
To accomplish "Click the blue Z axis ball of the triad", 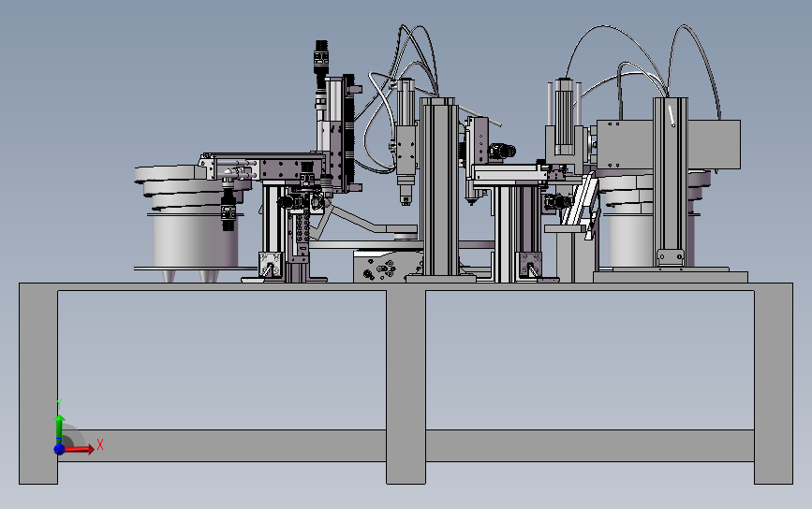I will pyautogui.click(x=59, y=449).
